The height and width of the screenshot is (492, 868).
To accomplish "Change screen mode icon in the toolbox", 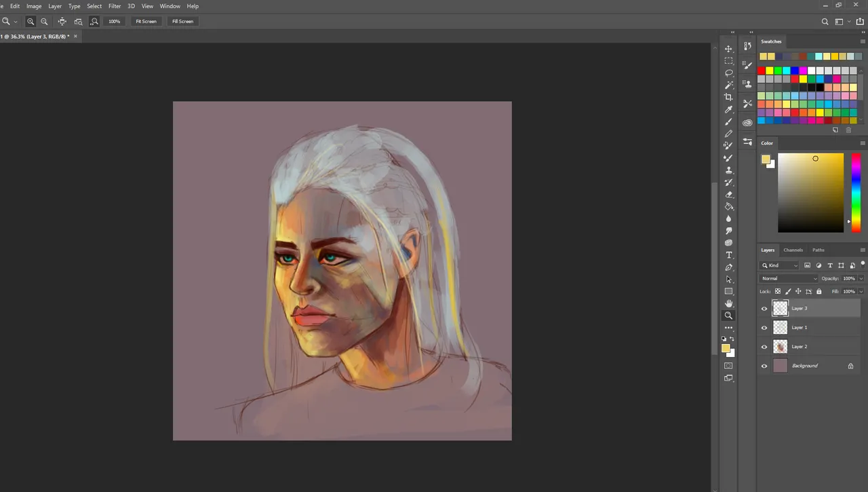I will pos(729,378).
